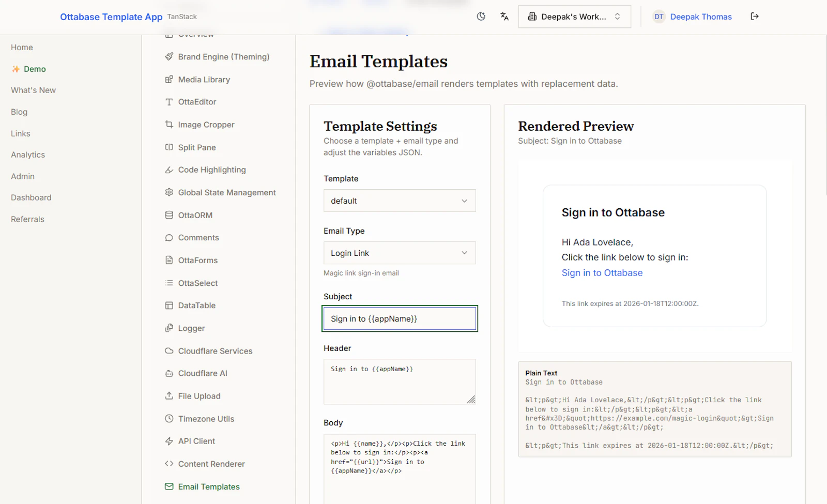The height and width of the screenshot is (504, 827).
Task: Select the File Upload feature
Action: coord(199,395)
